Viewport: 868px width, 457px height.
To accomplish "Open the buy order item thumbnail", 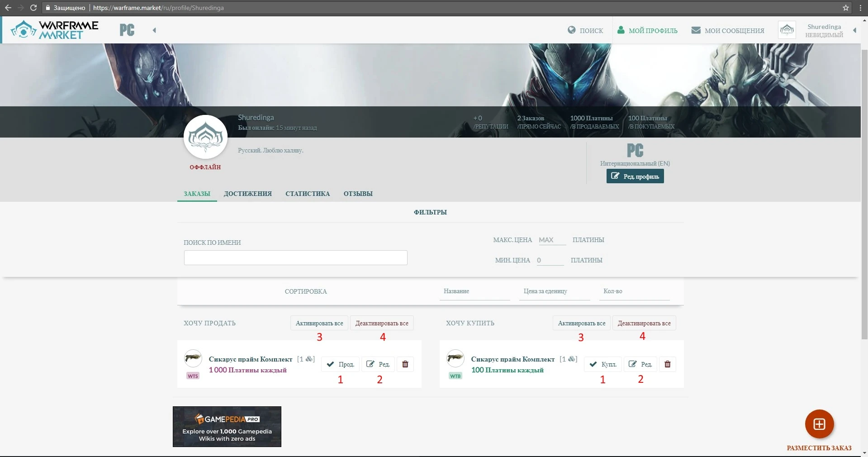I will pyautogui.click(x=455, y=358).
